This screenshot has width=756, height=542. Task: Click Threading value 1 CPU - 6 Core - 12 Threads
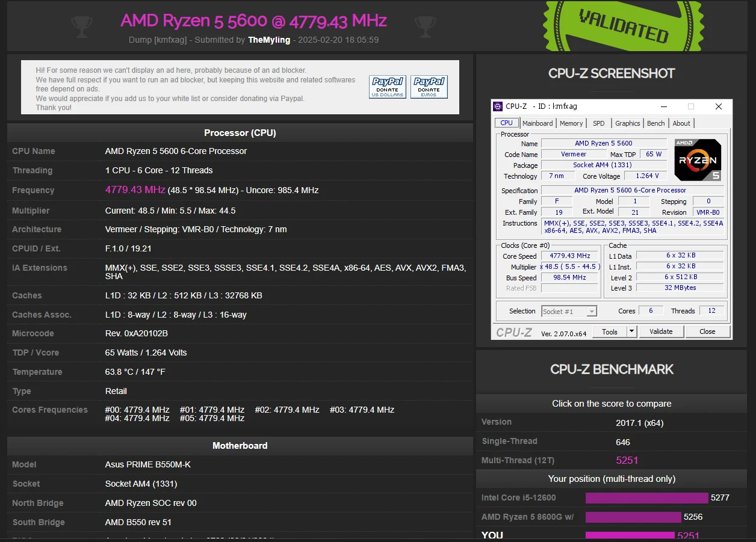click(x=159, y=170)
